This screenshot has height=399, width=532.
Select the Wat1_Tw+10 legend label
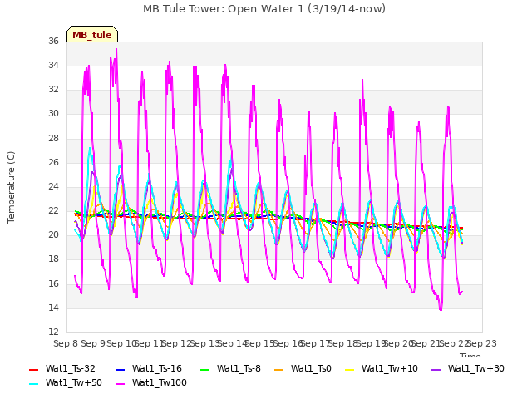coord(390,369)
